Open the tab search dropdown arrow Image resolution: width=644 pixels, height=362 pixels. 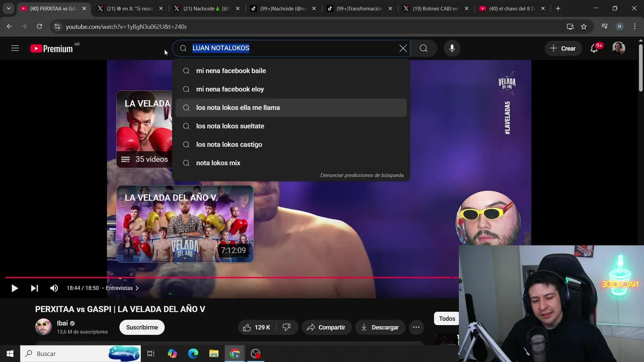click(9, 9)
